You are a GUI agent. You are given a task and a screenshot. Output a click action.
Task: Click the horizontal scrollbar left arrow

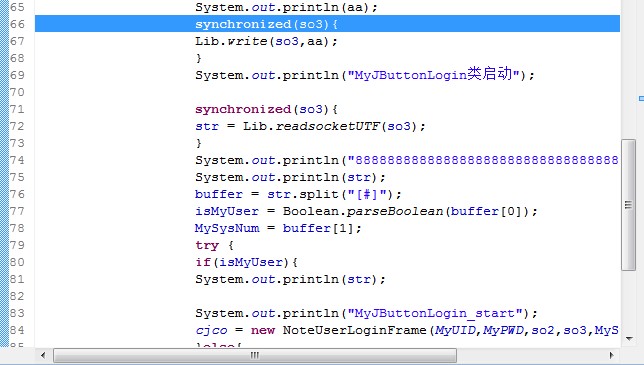click(43, 355)
